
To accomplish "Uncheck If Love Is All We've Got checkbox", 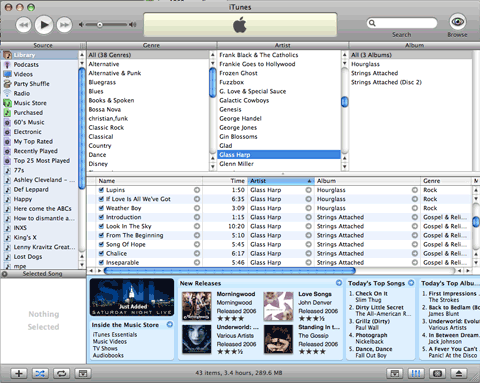I will pyautogui.click(x=101, y=199).
